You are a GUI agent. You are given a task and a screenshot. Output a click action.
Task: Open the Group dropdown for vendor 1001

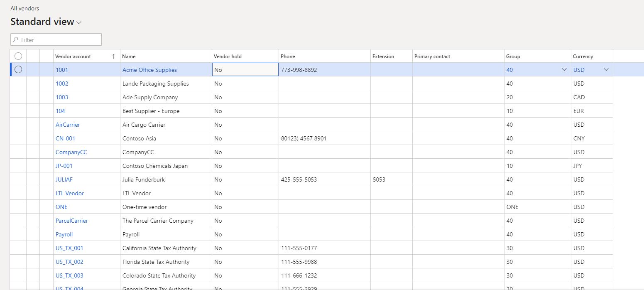(x=564, y=70)
